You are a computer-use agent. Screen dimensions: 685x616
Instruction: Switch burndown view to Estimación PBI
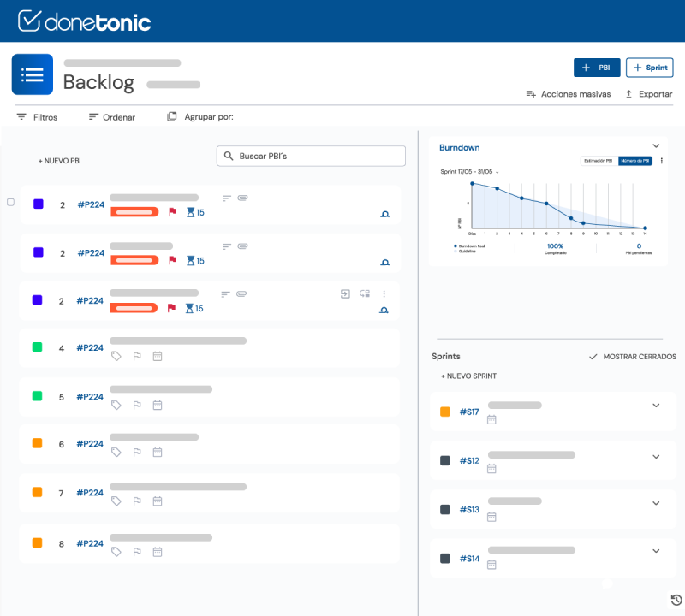coord(598,160)
